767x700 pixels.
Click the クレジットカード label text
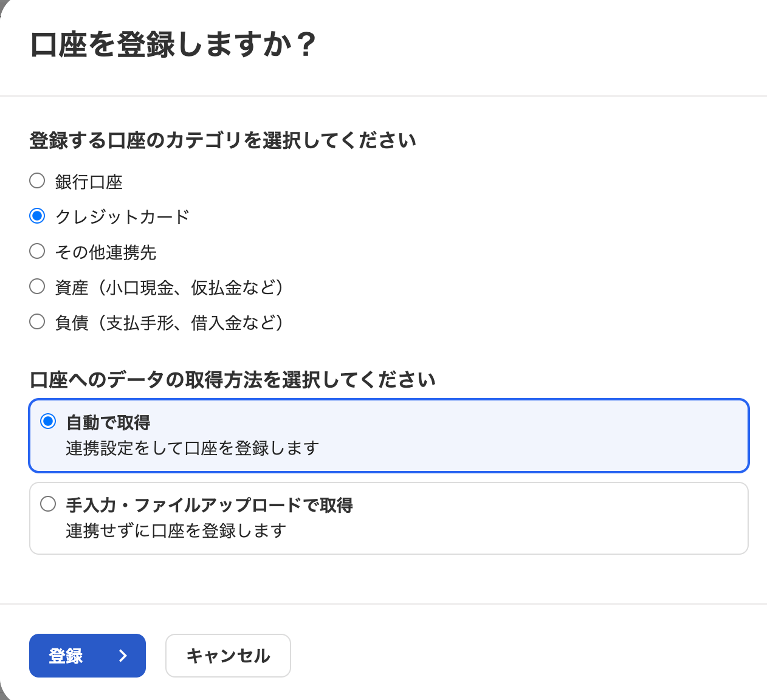point(122,216)
